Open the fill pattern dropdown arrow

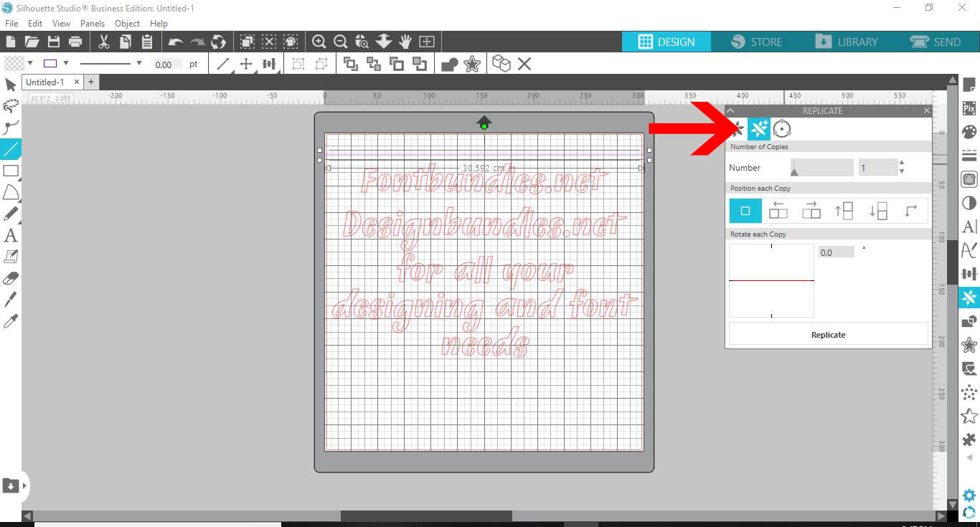(x=30, y=64)
